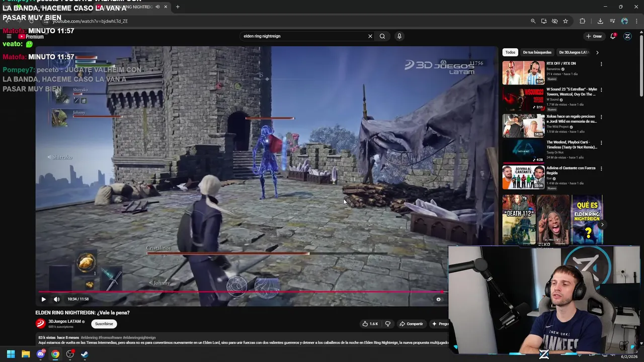Go to YouTube Premium home logo
644x362 pixels.
coord(31,37)
